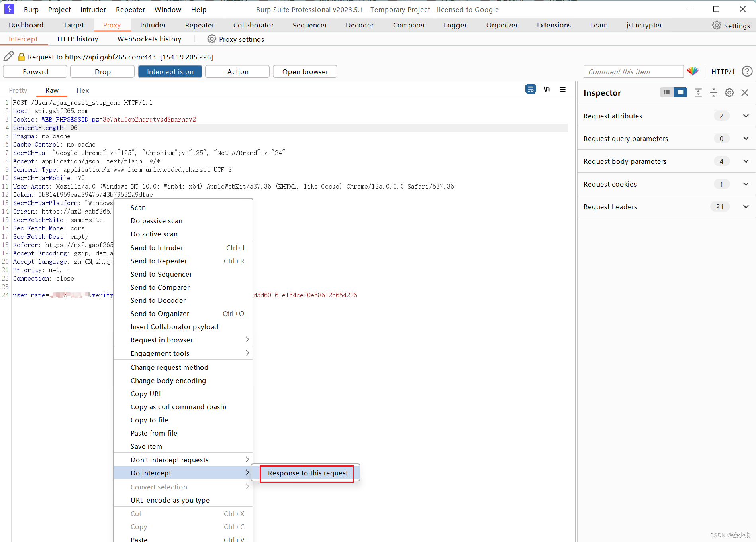Focus the Comment this item field
Image resolution: width=756 pixels, height=542 pixels.
(x=633, y=72)
